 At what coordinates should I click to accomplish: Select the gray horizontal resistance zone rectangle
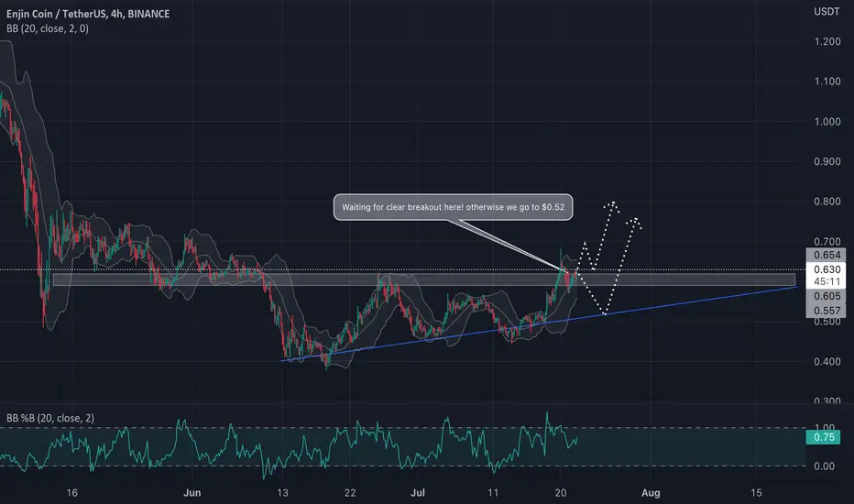423,279
